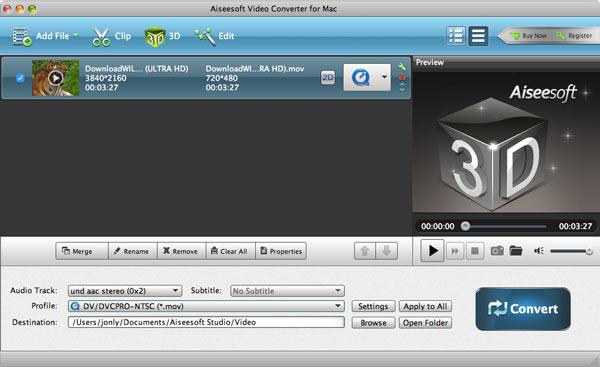
Task: Reorder the file using the up/down arrows
Action: (402, 87)
